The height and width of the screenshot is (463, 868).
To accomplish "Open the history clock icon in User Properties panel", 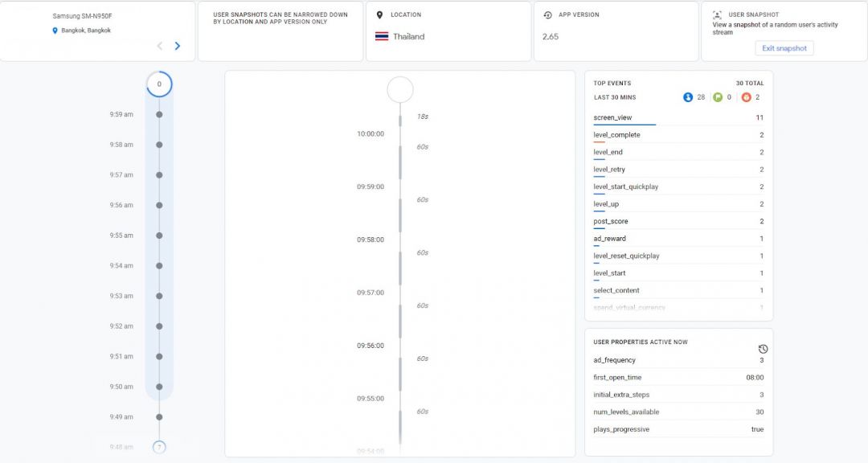I will tap(762, 349).
